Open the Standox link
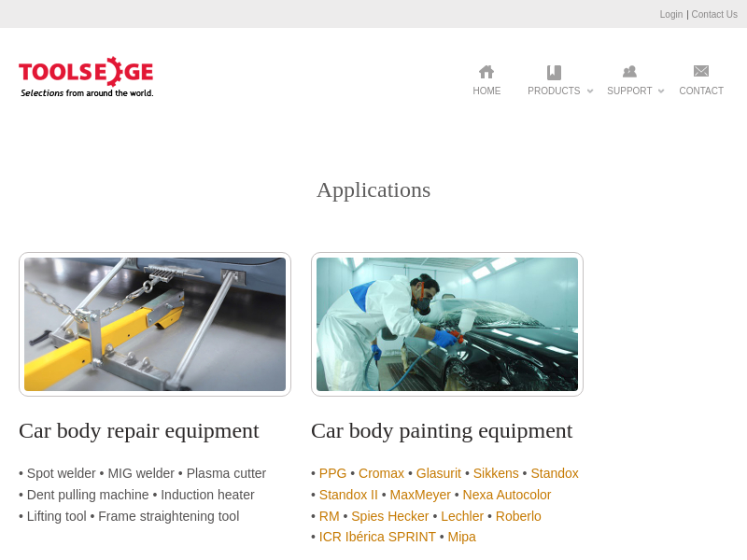The image size is (747, 560). point(555,473)
